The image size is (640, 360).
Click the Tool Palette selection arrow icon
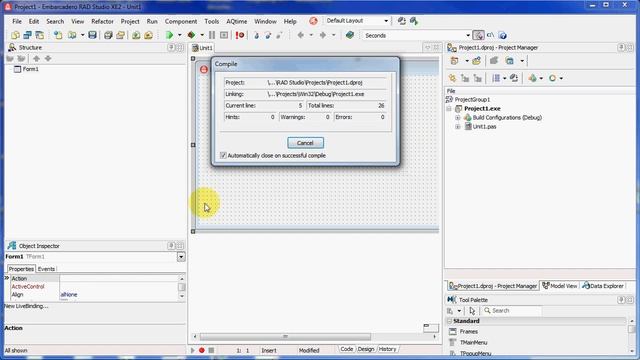tap(472, 311)
